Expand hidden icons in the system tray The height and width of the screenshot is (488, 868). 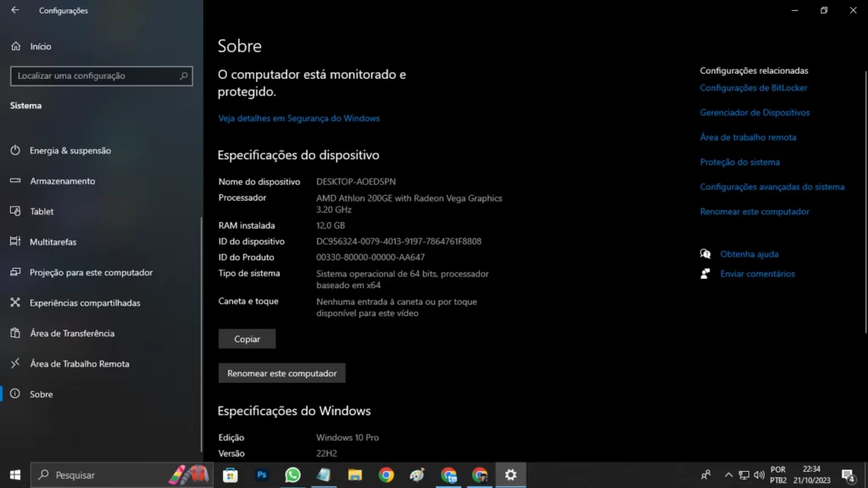[728, 474]
